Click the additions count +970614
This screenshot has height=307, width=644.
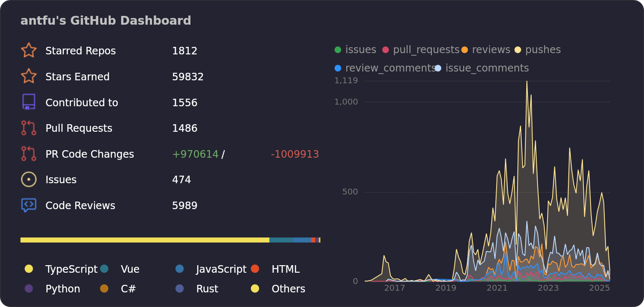195,154
